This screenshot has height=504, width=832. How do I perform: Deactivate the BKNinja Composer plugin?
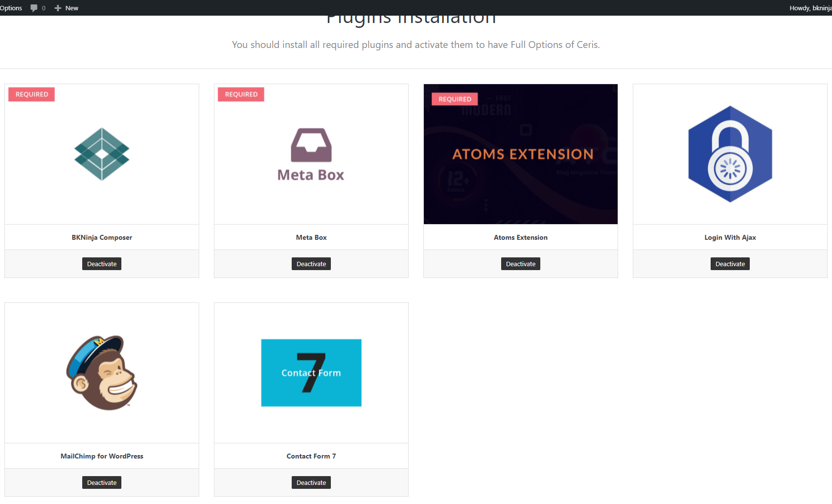tap(102, 264)
